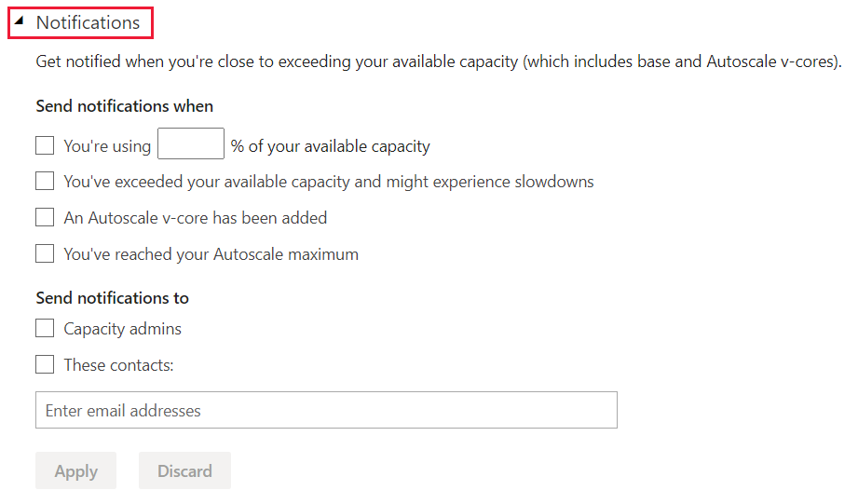858x504 pixels.
Task: Click the "Send notifications to" heading
Action: tap(112, 298)
